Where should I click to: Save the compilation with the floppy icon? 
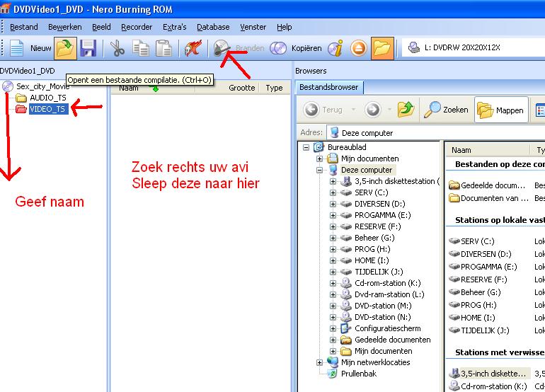(x=88, y=48)
